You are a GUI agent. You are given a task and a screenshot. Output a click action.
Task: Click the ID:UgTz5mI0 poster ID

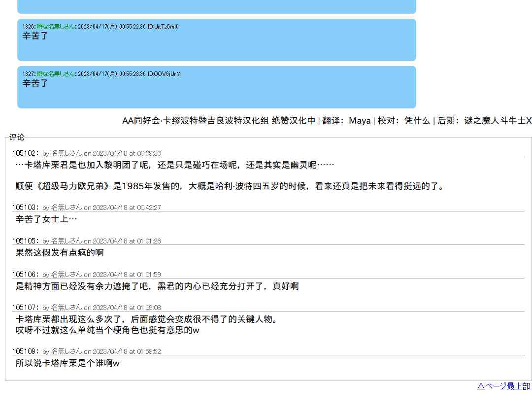pyautogui.click(x=163, y=27)
